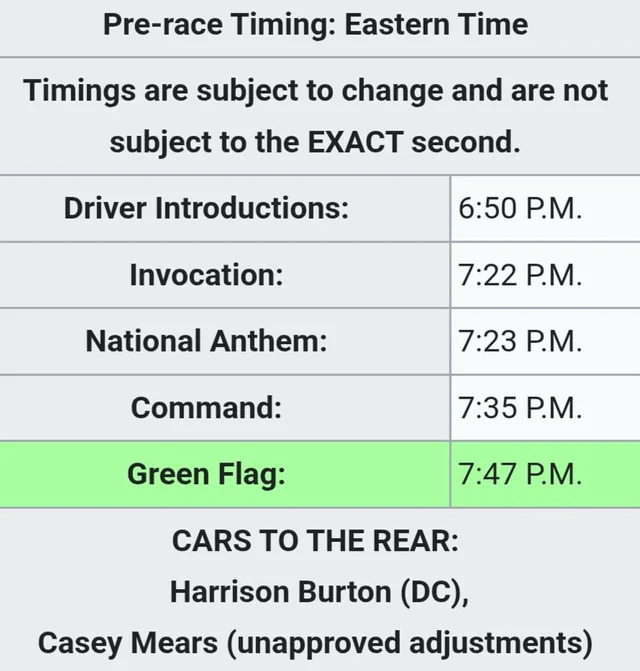Image resolution: width=640 pixels, height=671 pixels.
Task: Click the CARS TO THE REAR heading
Action: (x=315, y=540)
